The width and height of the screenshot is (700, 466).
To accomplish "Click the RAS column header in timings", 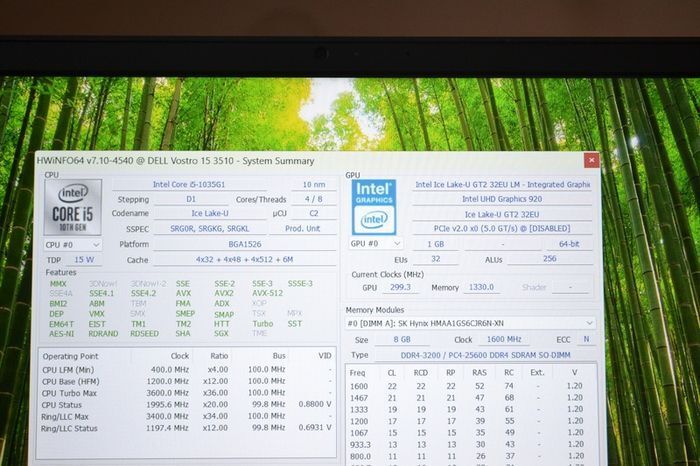I will click(x=479, y=373).
